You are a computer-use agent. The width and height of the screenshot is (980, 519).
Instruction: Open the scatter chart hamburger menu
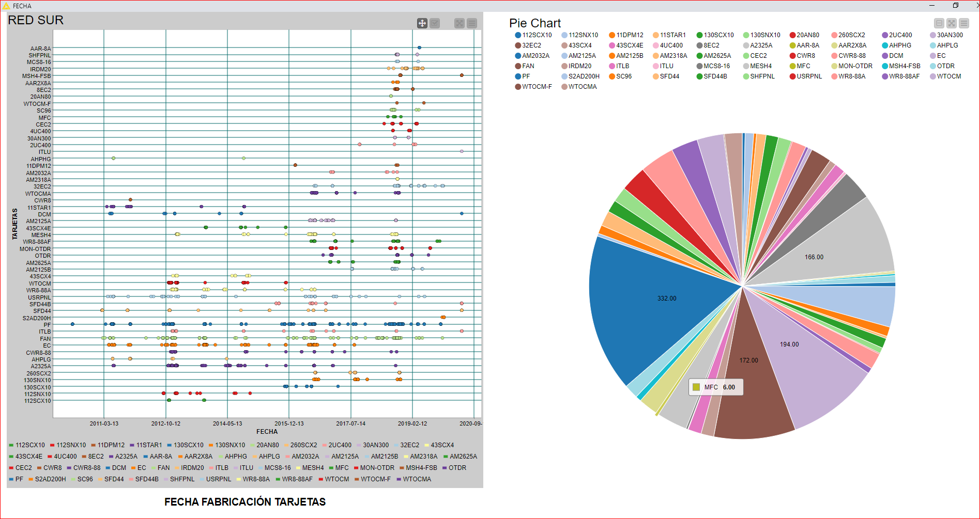click(472, 23)
